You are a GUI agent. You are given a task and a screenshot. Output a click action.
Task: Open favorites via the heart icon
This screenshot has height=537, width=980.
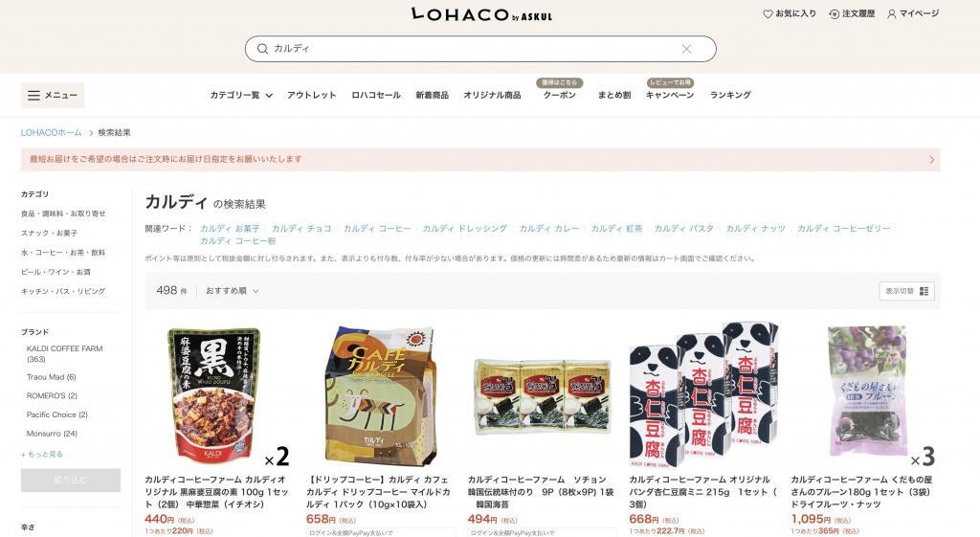coord(768,13)
